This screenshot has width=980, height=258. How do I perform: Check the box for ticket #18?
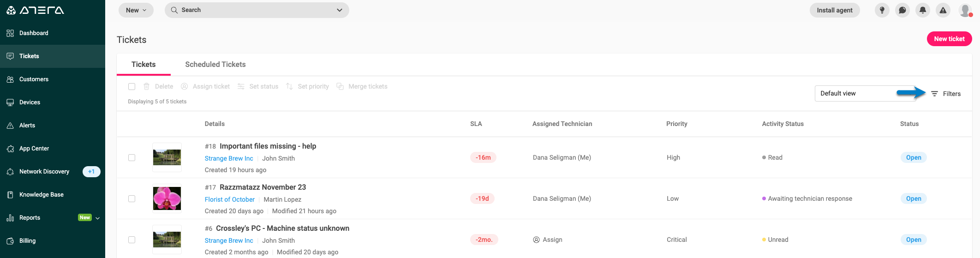(131, 157)
